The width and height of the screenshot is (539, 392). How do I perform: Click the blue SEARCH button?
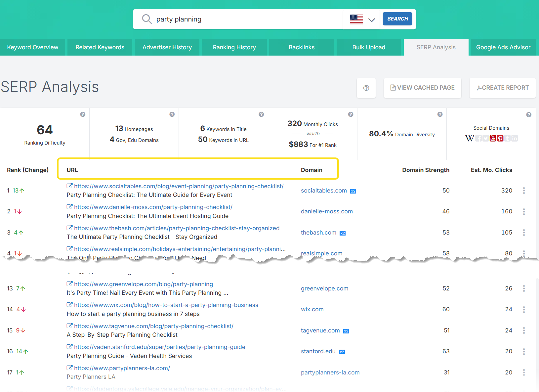397,19
